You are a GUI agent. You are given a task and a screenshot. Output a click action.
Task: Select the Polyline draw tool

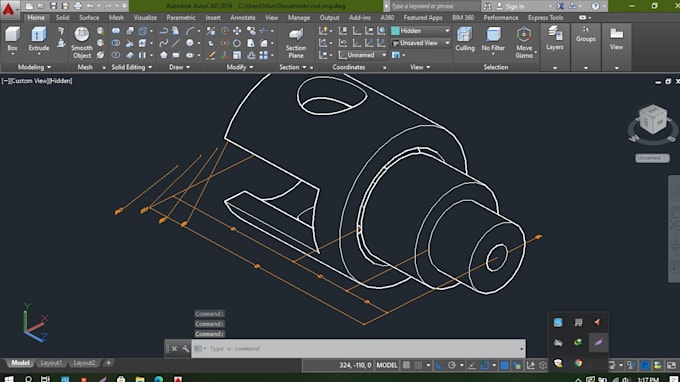tap(163, 31)
